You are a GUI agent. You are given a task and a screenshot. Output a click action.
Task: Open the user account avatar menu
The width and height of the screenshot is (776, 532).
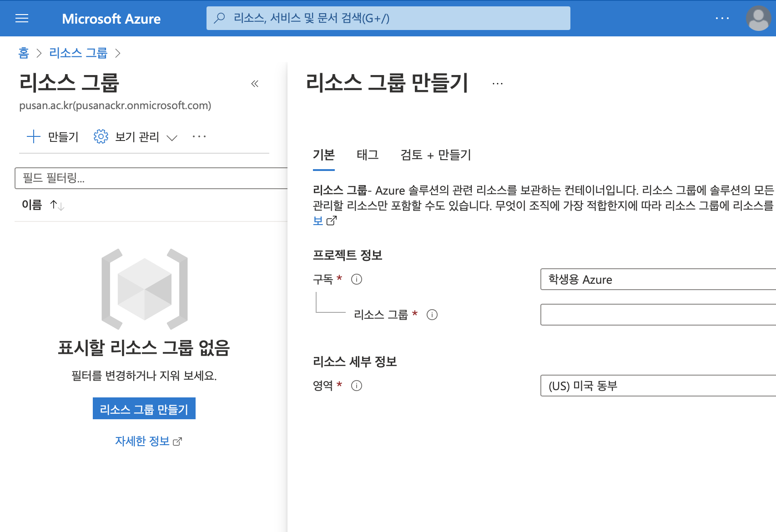coord(758,18)
